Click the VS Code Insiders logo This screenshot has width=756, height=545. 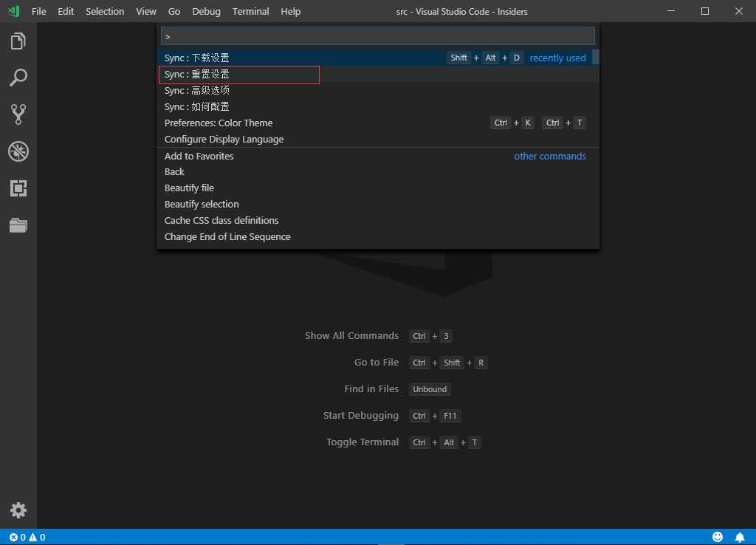coord(14,11)
